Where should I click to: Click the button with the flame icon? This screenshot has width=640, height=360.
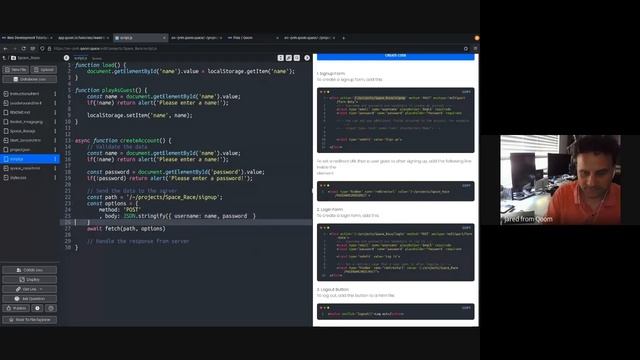16,308
